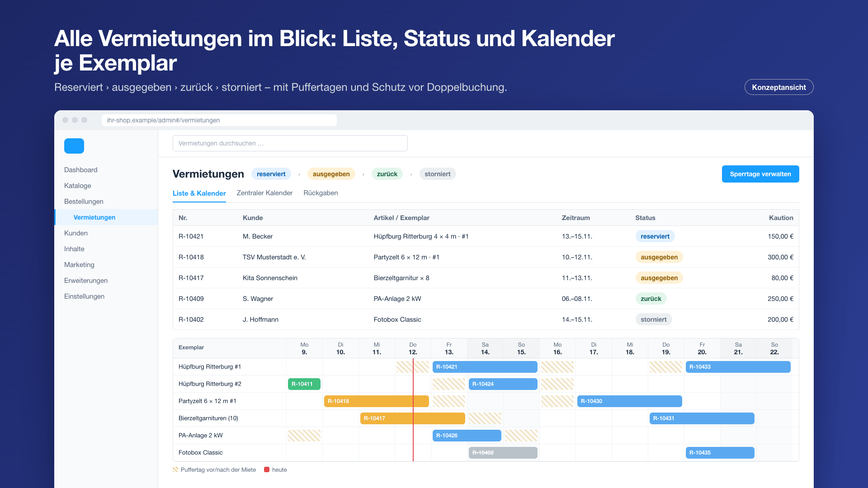
Task: Click calendar bar R-10424
Action: point(503,384)
